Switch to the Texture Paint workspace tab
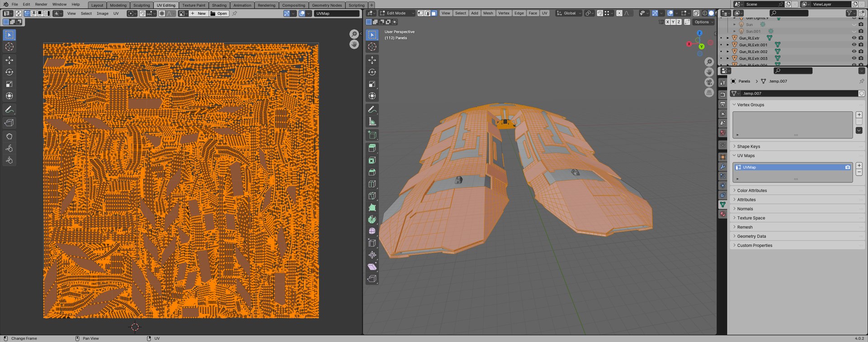Viewport: 868px width, 342px height. pyautogui.click(x=193, y=5)
